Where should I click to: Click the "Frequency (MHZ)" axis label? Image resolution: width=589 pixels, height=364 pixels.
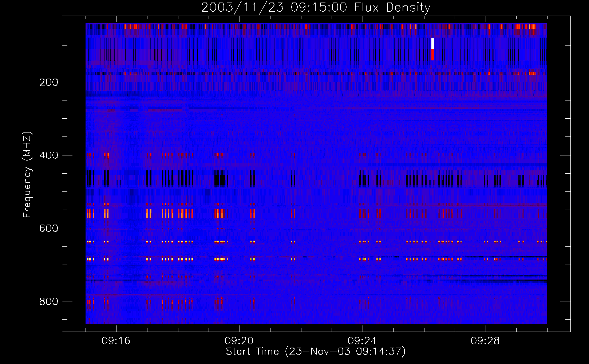tap(27, 175)
